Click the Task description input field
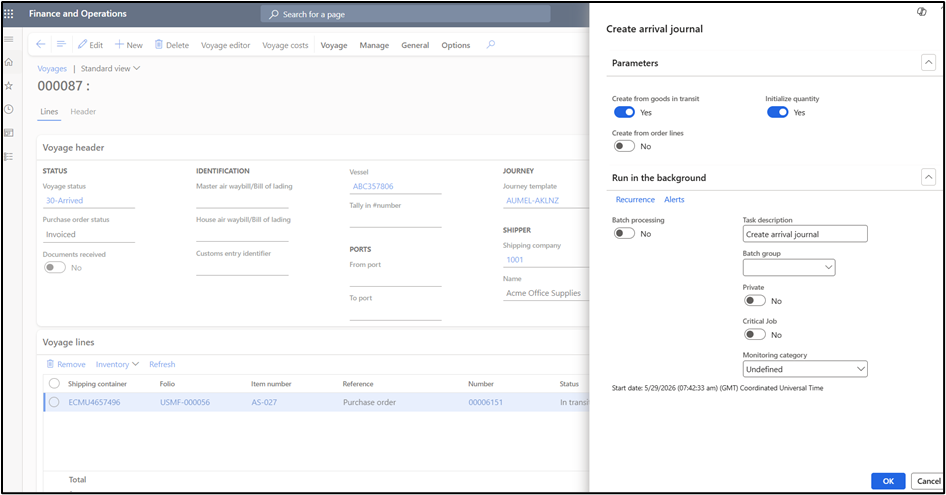 click(805, 234)
